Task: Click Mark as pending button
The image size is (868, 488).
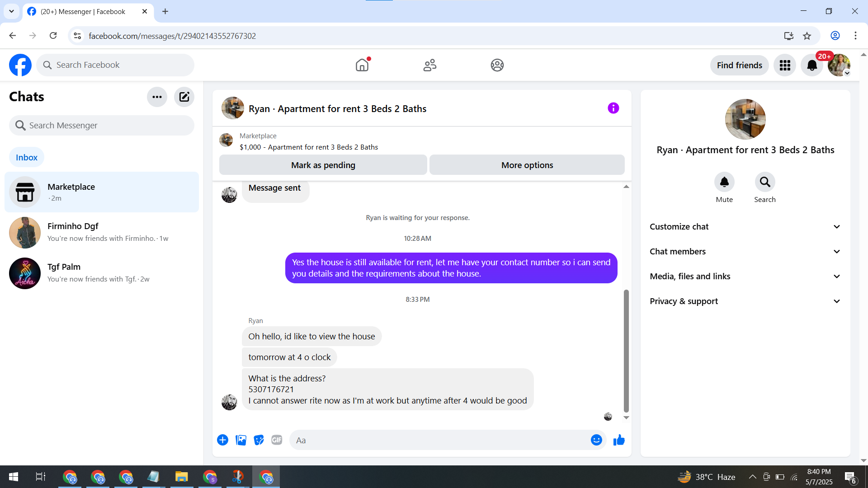Action: pos(323,165)
